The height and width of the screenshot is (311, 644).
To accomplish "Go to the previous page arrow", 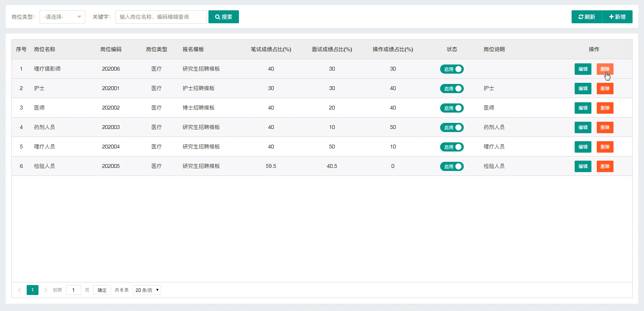I will (x=19, y=290).
